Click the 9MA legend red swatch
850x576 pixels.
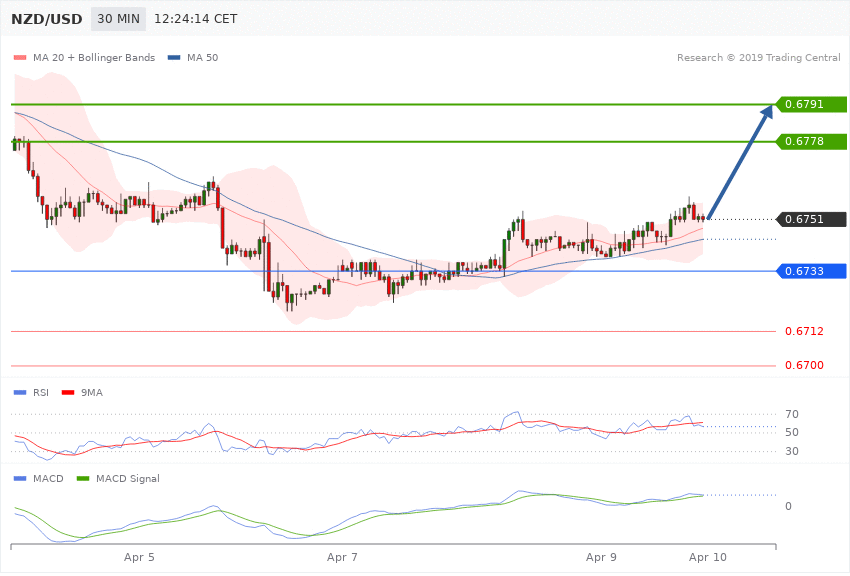pos(68,392)
